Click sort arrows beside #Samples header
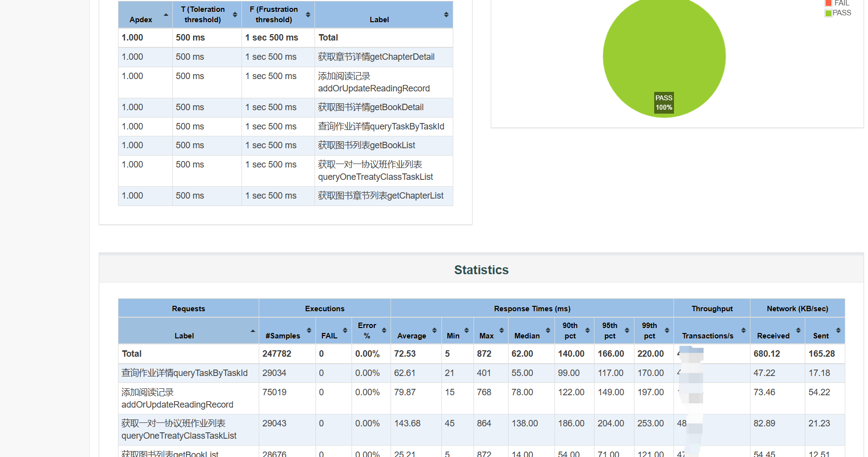Screen dimensions: 868x457 coord(309,331)
